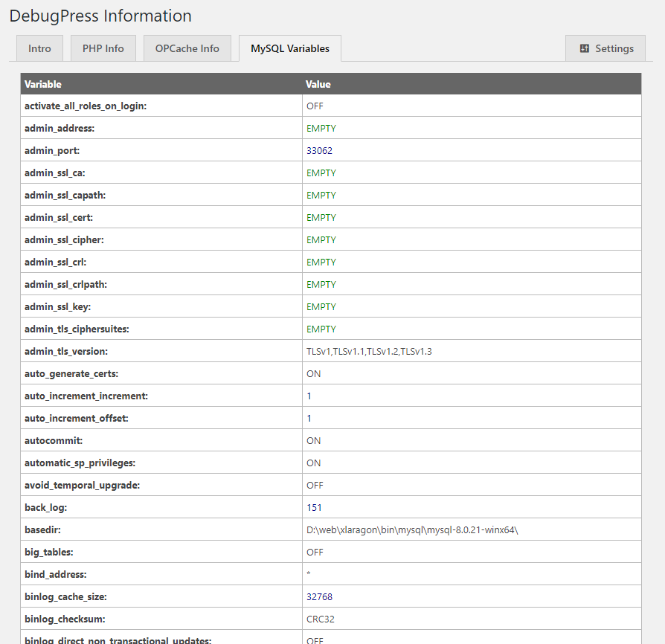Viewport: 665px width, 644px height.
Task: Select the basedir path value
Action: (412, 529)
